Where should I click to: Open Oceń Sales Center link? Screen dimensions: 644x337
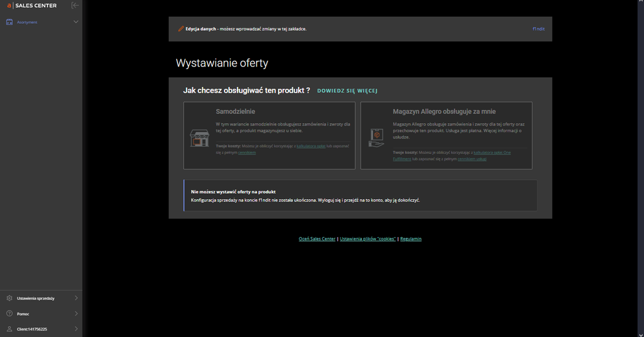pyautogui.click(x=317, y=239)
